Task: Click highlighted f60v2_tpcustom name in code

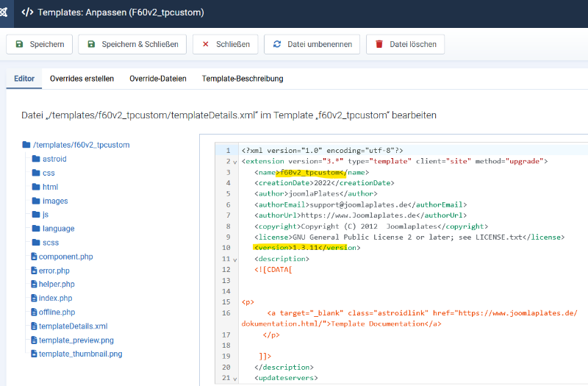Action: tap(311, 172)
